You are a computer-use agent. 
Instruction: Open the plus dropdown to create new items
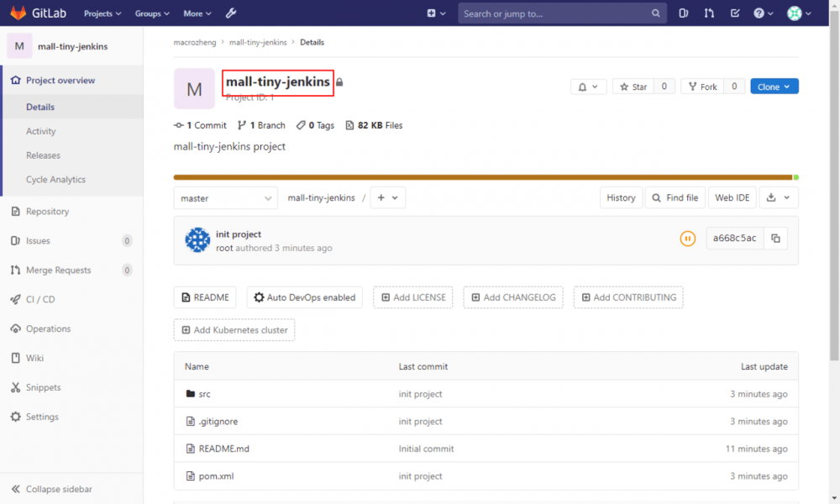coord(386,197)
